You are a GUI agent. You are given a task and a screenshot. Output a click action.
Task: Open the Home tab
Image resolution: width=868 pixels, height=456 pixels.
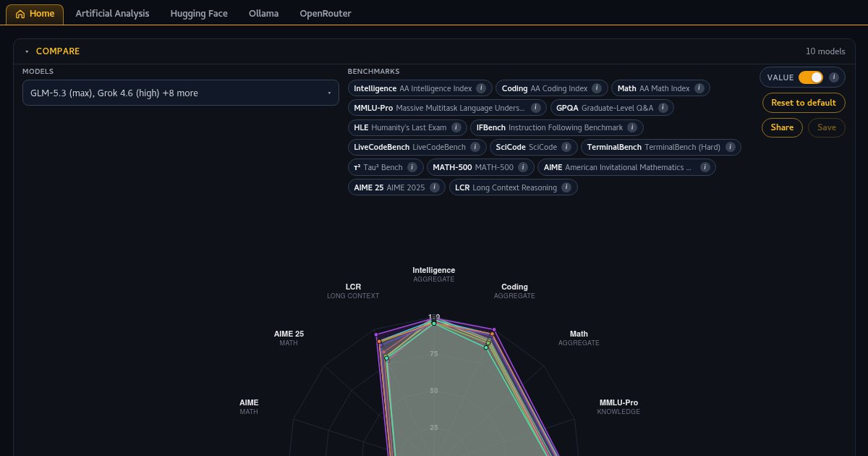click(x=35, y=14)
